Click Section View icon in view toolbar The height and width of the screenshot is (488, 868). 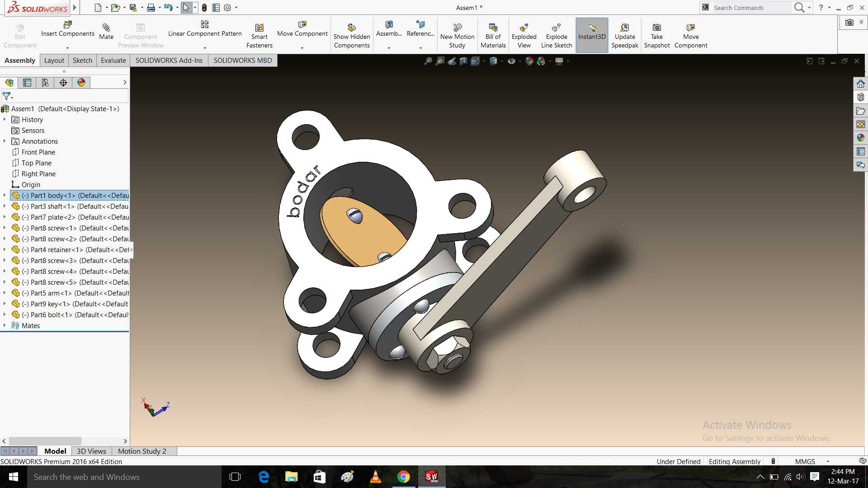463,61
